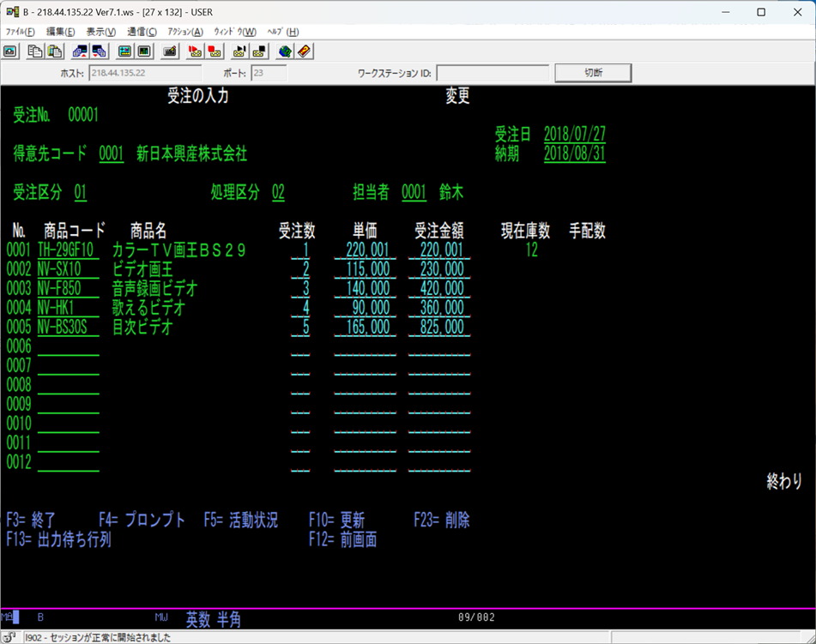This screenshot has height=644, width=816.
Task: Open the globe help index icon
Action: tap(285, 51)
